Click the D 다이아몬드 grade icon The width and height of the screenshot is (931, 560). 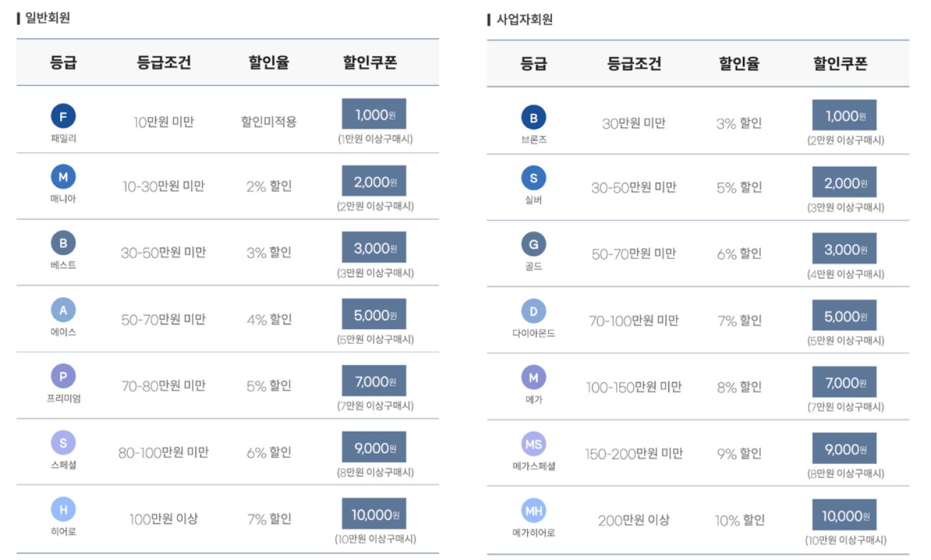534,311
